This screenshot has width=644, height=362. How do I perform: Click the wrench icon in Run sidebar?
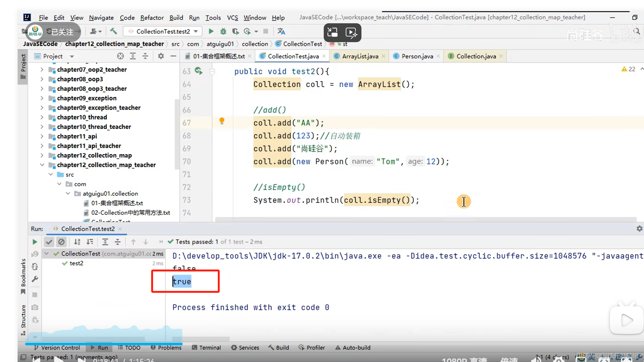35,279
